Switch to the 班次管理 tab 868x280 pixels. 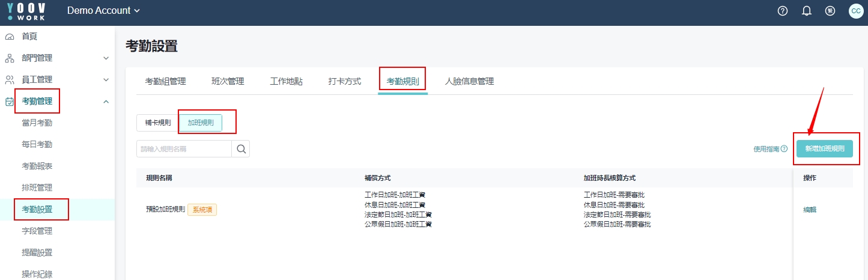point(228,81)
